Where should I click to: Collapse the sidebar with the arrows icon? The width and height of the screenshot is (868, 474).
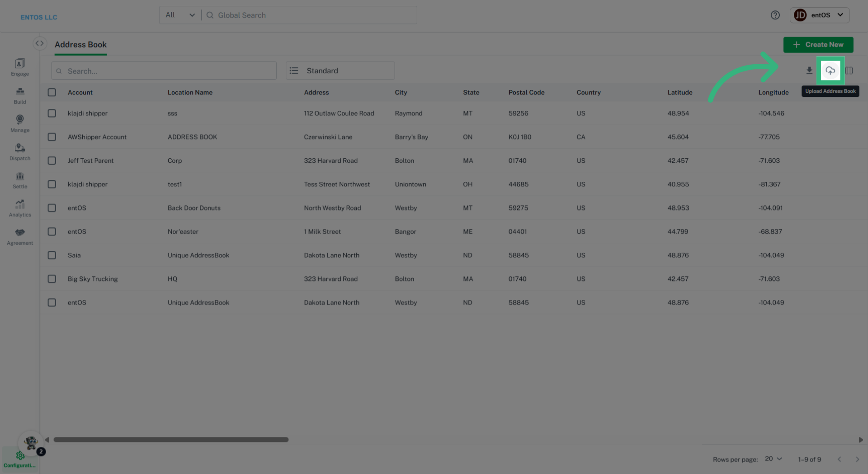[x=40, y=43]
